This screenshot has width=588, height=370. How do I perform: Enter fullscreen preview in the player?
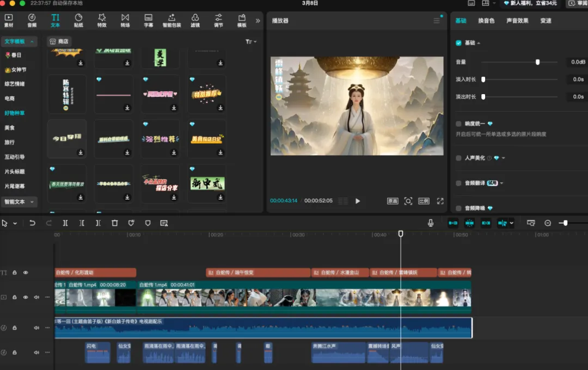[440, 201]
